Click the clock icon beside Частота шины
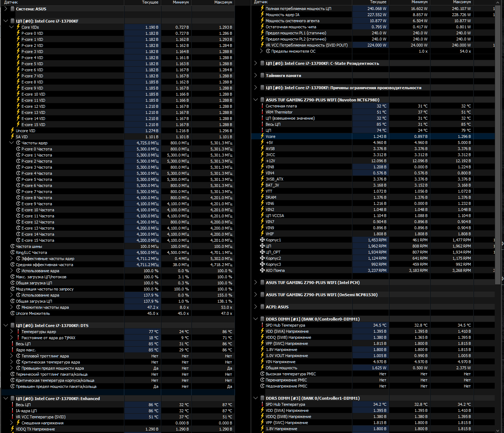The height and width of the screenshot is (433, 504). (x=13, y=246)
